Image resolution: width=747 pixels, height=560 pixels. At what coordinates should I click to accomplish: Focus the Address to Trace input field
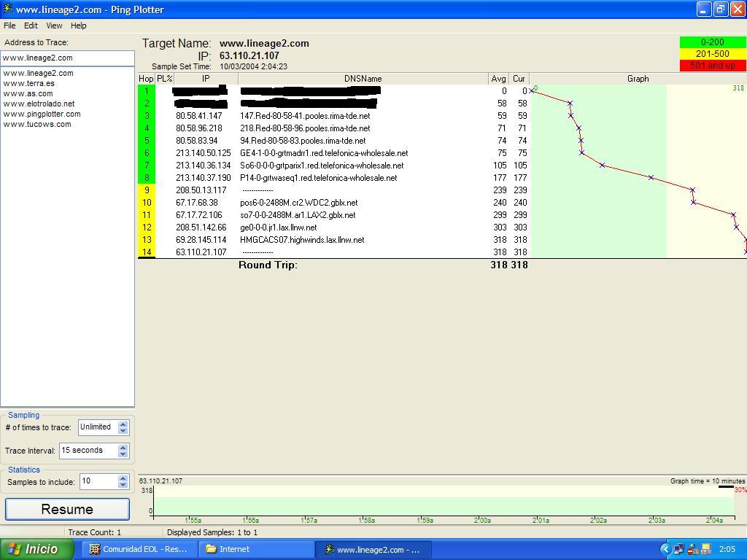point(67,58)
